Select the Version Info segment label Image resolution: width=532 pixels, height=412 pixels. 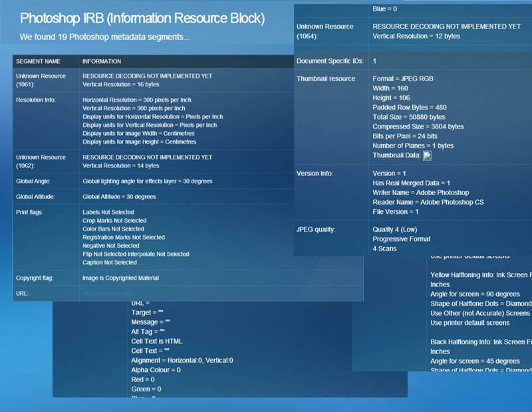point(315,173)
